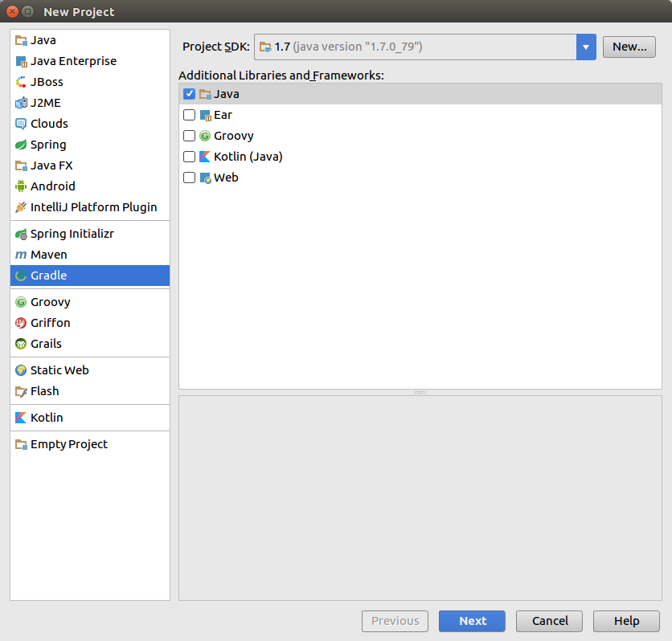Click the Kotlin (Java) framework icon
This screenshot has height=641, width=672.
pos(205,157)
